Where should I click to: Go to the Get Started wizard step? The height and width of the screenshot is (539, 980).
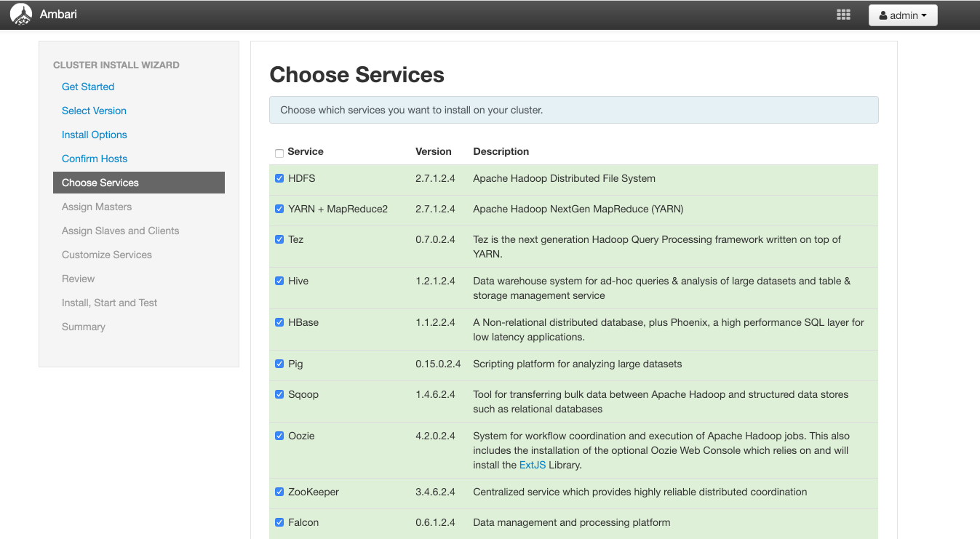(87, 87)
